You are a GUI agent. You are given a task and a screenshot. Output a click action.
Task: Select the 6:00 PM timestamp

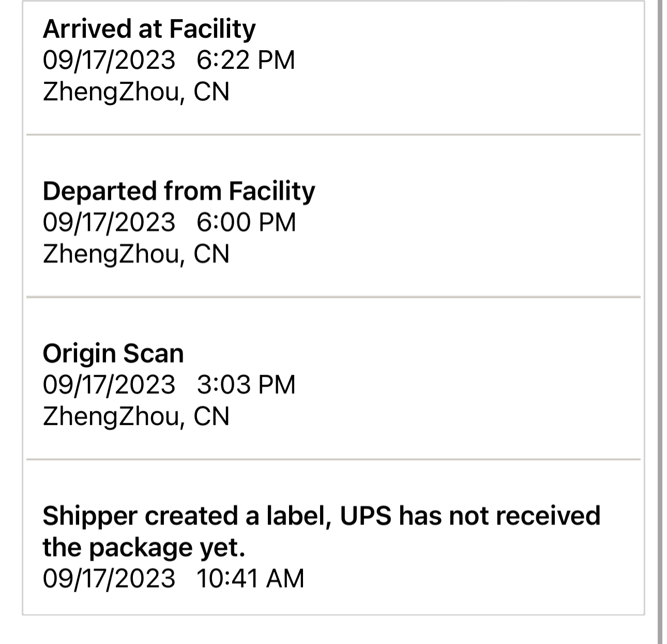click(x=246, y=222)
